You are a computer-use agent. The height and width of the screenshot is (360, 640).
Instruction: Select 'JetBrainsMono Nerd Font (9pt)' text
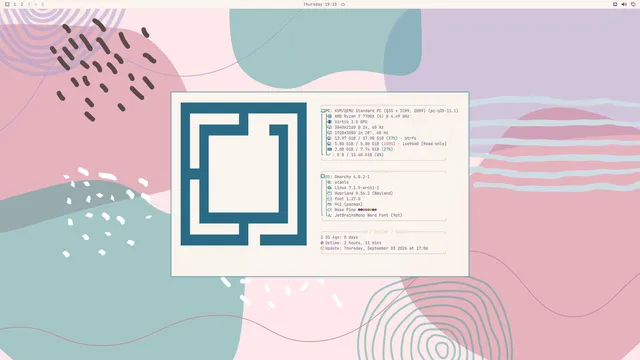coord(369,215)
